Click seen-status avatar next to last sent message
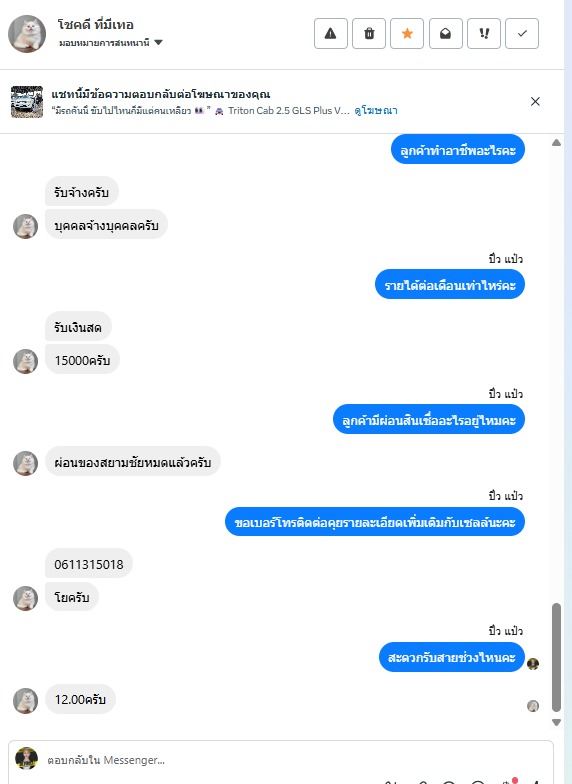 [533, 664]
